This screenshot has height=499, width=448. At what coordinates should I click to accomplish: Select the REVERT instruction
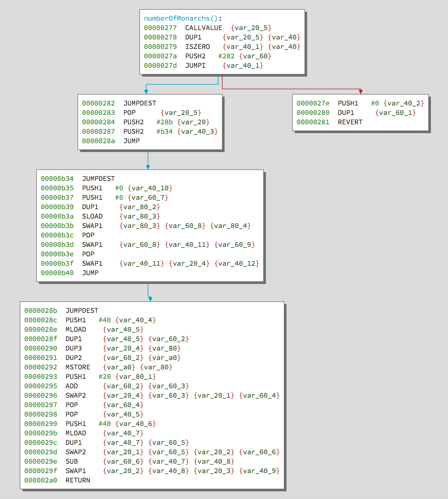tap(350, 122)
